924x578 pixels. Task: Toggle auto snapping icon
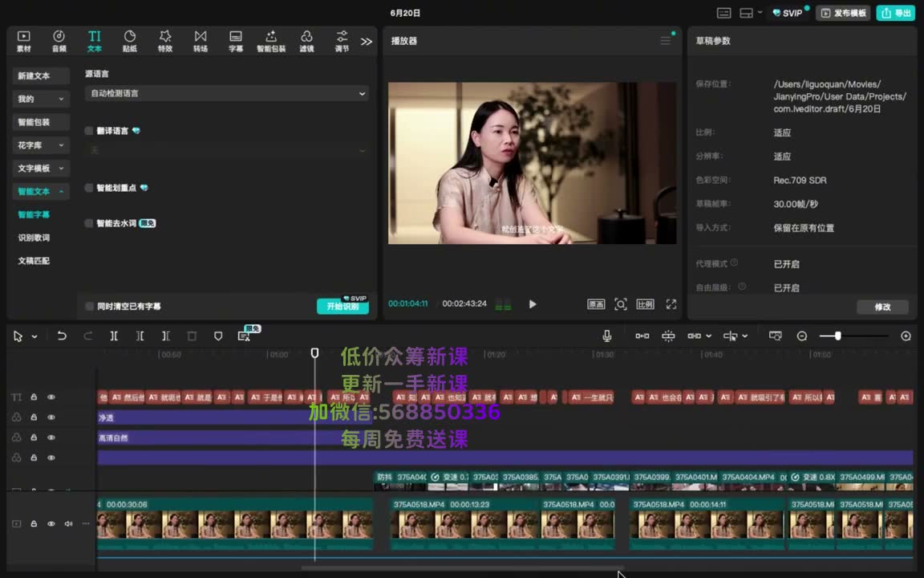(668, 336)
